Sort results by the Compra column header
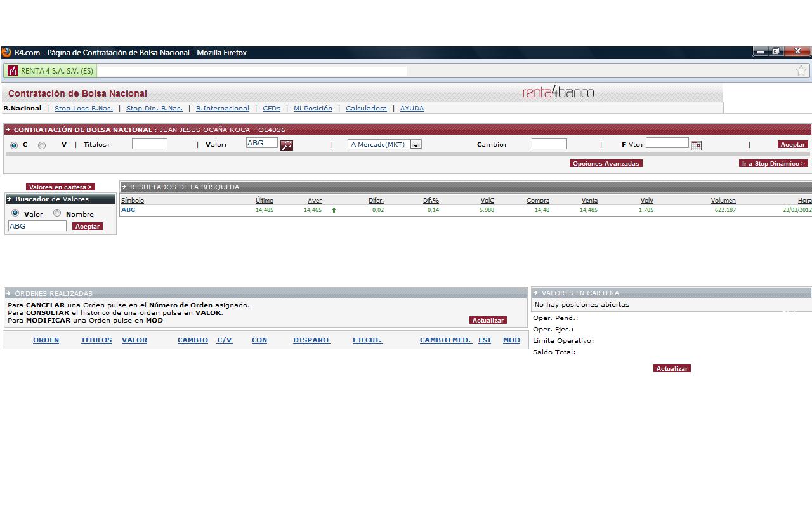 coord(538,201)
